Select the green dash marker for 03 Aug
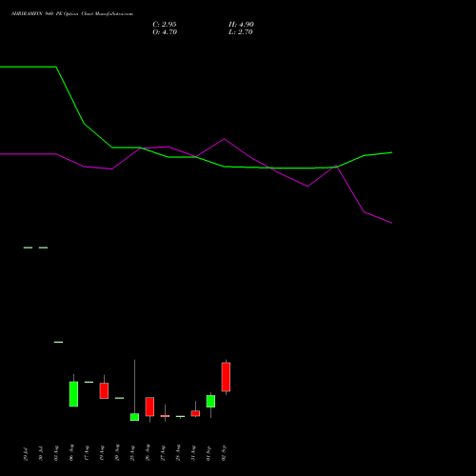 point(58,342)
